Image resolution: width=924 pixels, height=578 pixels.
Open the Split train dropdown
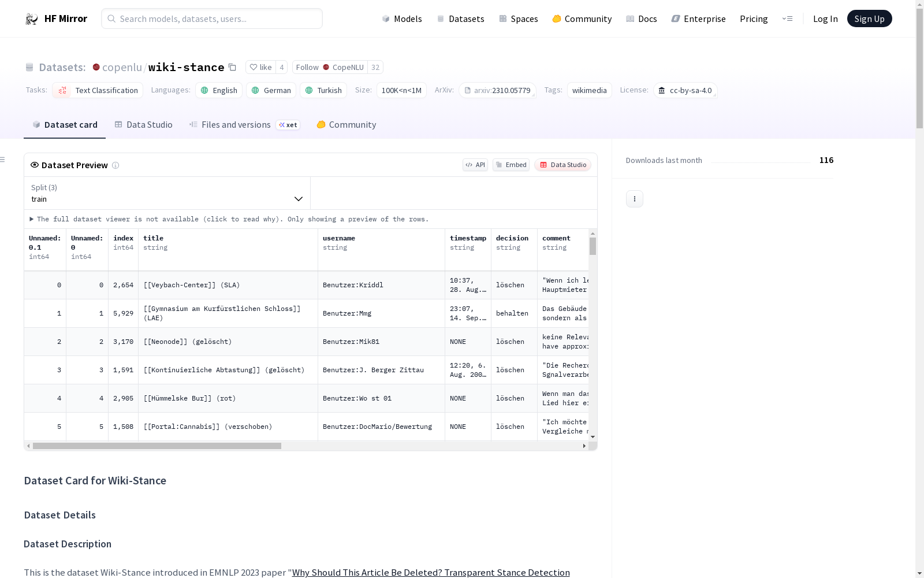[x=167, y=193]
